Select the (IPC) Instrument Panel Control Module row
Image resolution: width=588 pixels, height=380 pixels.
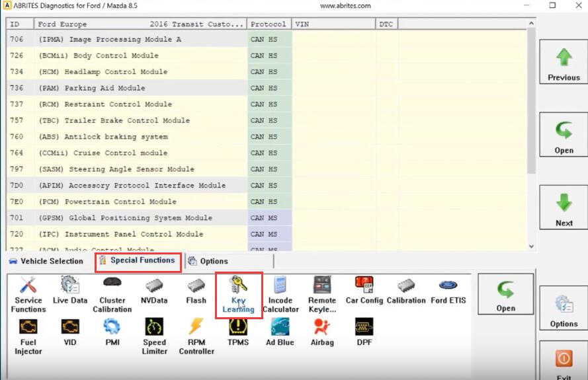pos(267,234)
